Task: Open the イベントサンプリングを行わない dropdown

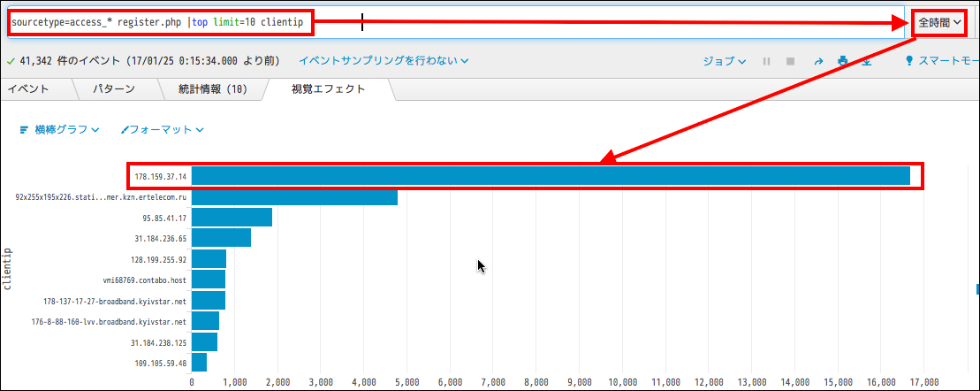Action: [x=384, y=61]
